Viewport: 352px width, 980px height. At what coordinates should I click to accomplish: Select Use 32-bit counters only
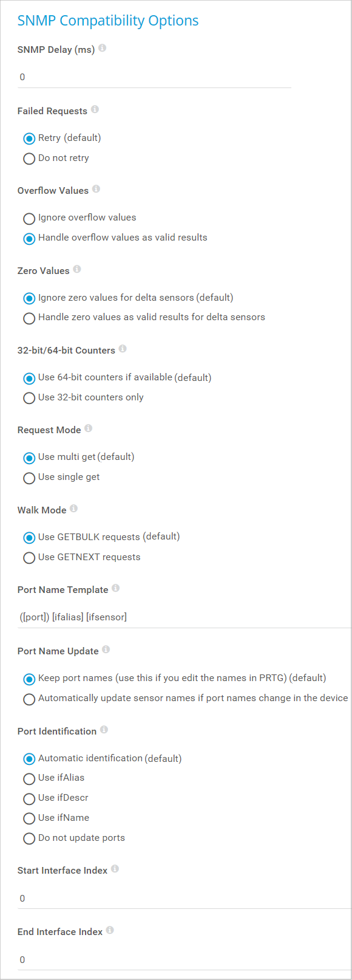point(29,398)
